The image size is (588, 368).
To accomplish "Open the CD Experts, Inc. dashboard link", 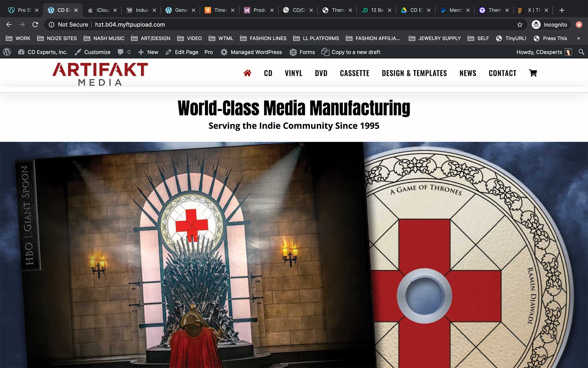I will click(43, 52).
